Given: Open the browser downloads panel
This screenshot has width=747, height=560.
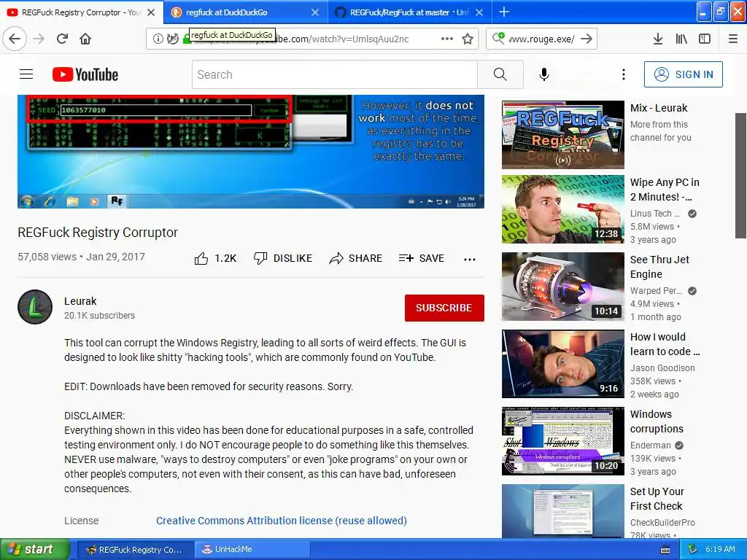Looking at the screenshot, I should pos(658,39).
